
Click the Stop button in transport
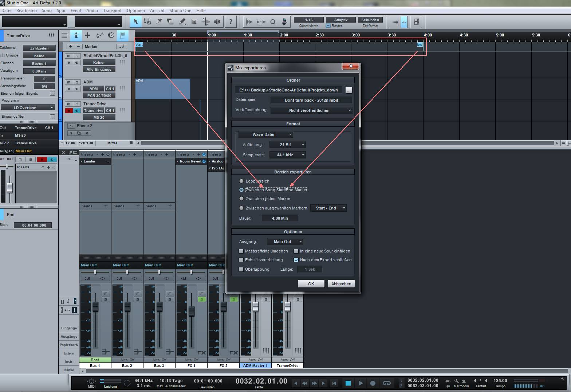[x=348, y=383]
